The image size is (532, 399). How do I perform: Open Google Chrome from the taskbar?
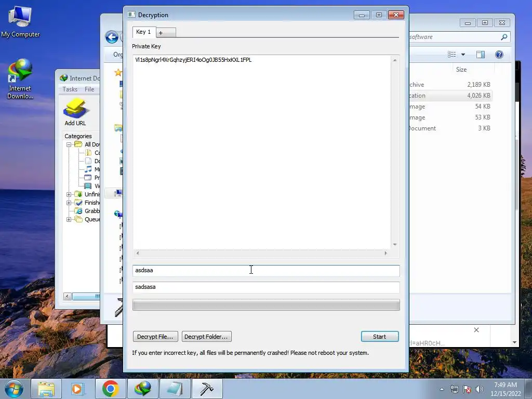pos(110,389)
